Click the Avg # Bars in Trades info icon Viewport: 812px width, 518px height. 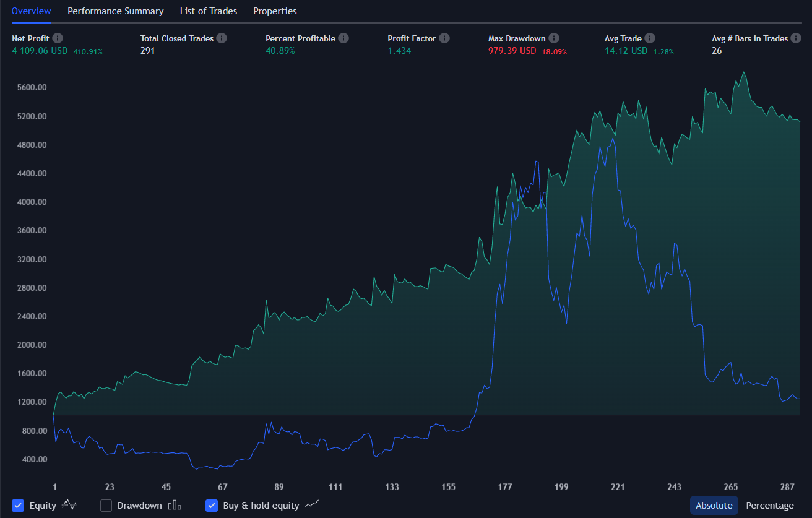(797, 38)
